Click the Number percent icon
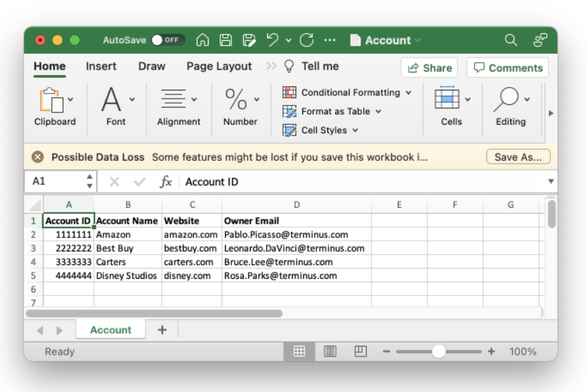 (236, 99)
